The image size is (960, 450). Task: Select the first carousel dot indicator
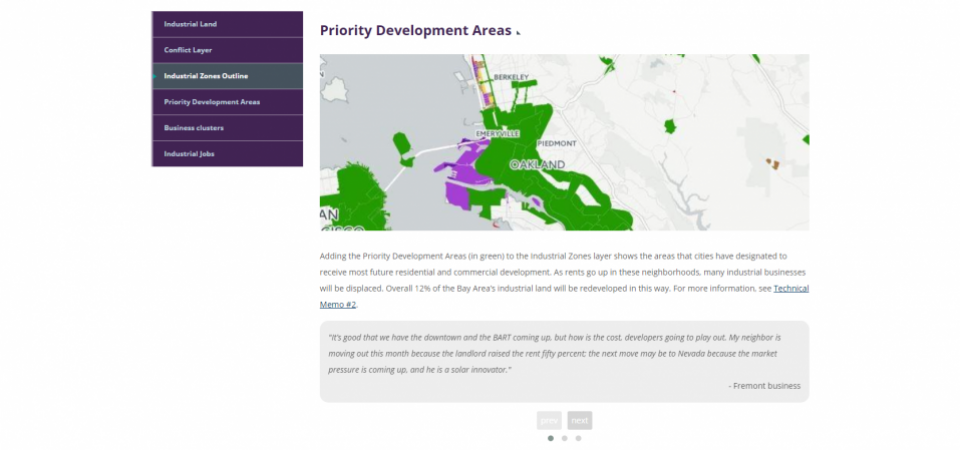coord(550,438)
